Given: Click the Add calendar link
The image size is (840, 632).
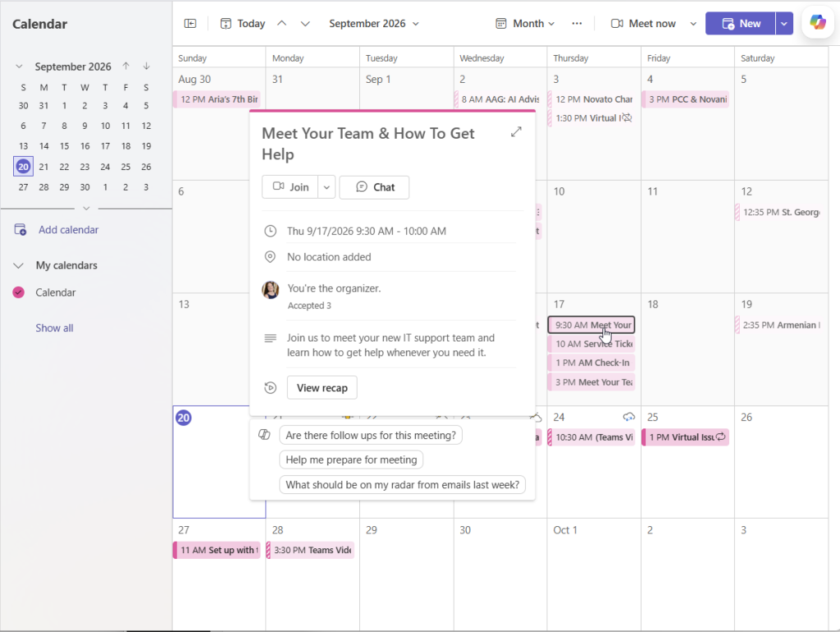Looking at the screenshot, I should tap(68, 230).
